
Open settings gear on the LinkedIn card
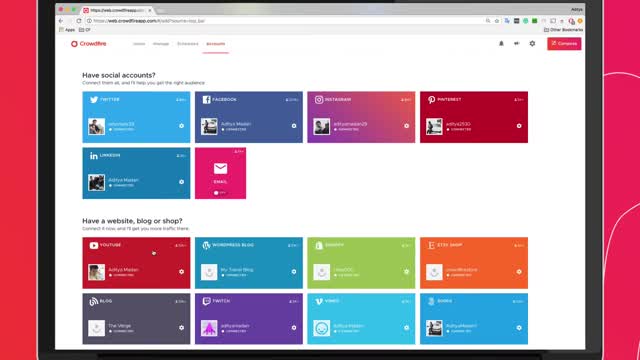(x=181, y=182)
